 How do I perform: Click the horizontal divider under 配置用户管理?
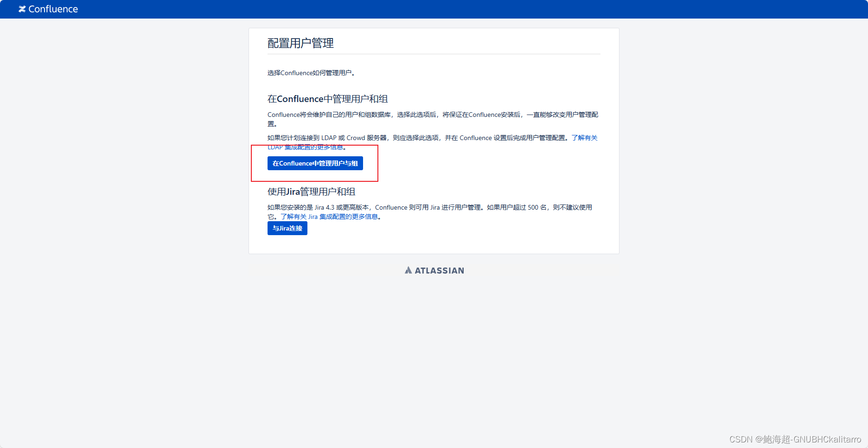tap(434, 54)
